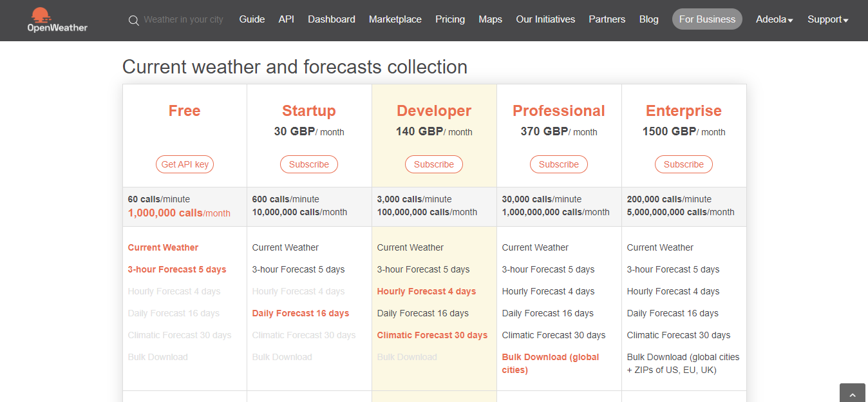Click '1,000,000,000 calls/month' text
868x402 pixels.
556,212
